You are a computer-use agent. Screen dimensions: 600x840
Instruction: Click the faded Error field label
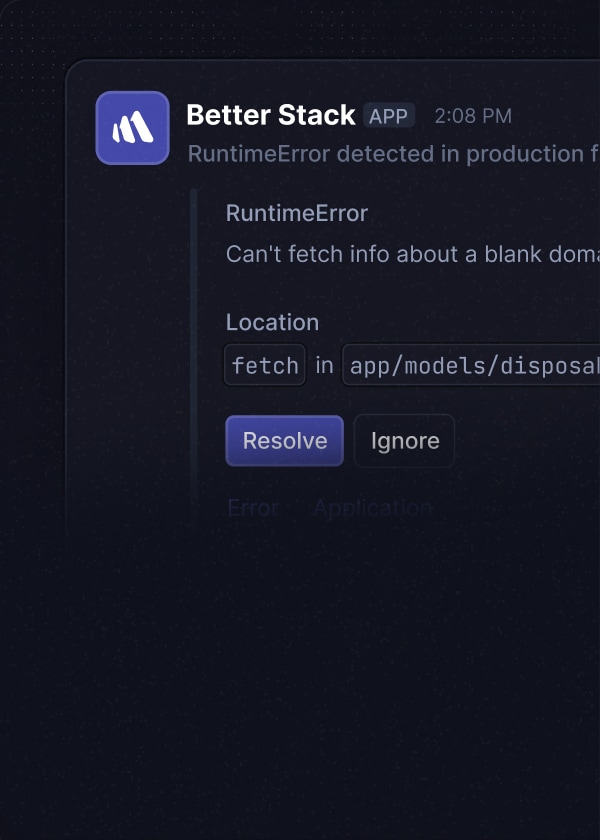[253, 508]
